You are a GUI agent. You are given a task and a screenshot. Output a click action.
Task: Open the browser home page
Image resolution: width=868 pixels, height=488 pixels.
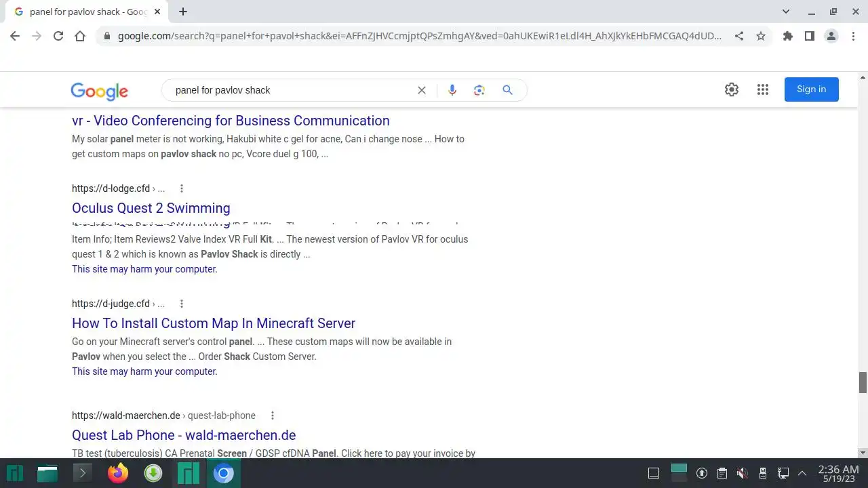click(x=80, y=36)
